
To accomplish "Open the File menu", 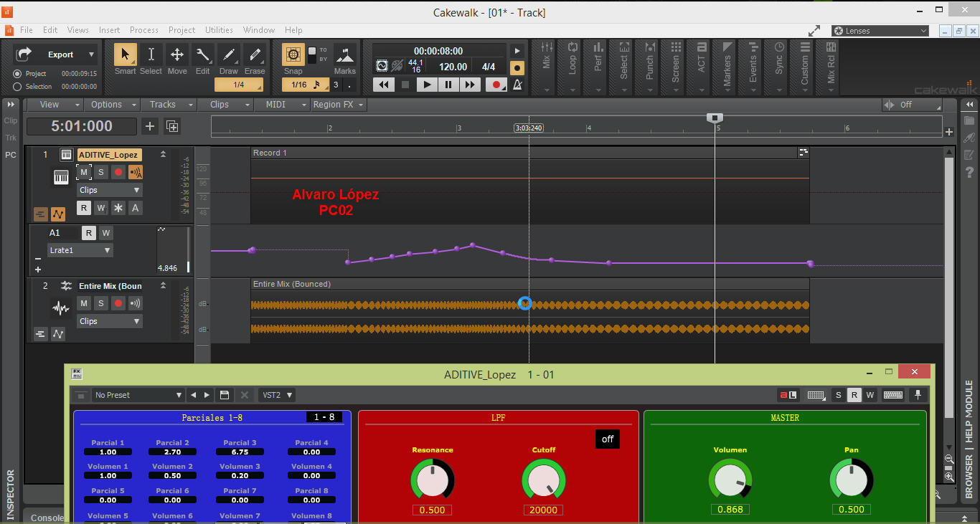I will pos(27,30).
